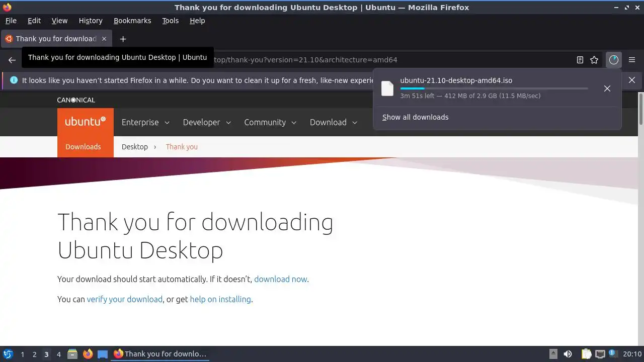
Task: Click the ISO file icon in downloads panel
Action: [387, 88]
